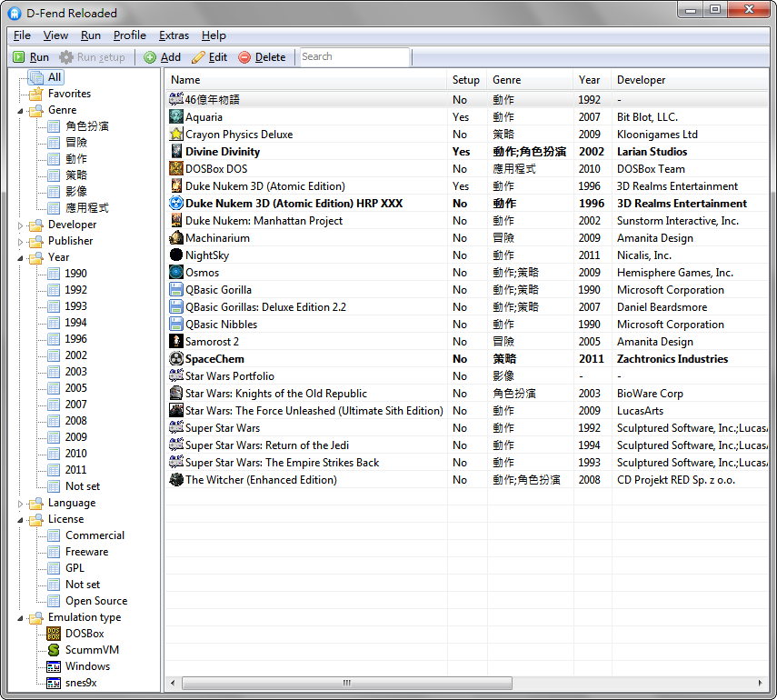The width and height of the screenshot is (777, 700).
Task: Click the Witcher Enhanced Edition icon
Action: tap(176, 479)
